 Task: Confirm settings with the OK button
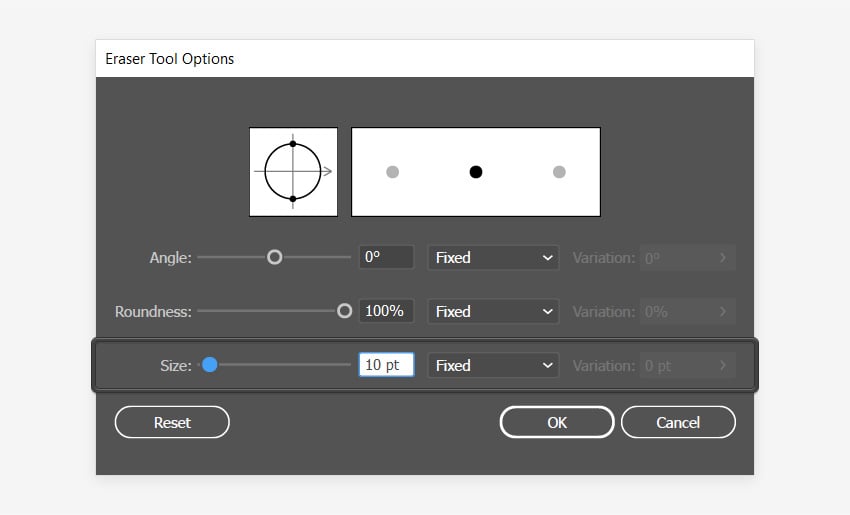[557, 422]
